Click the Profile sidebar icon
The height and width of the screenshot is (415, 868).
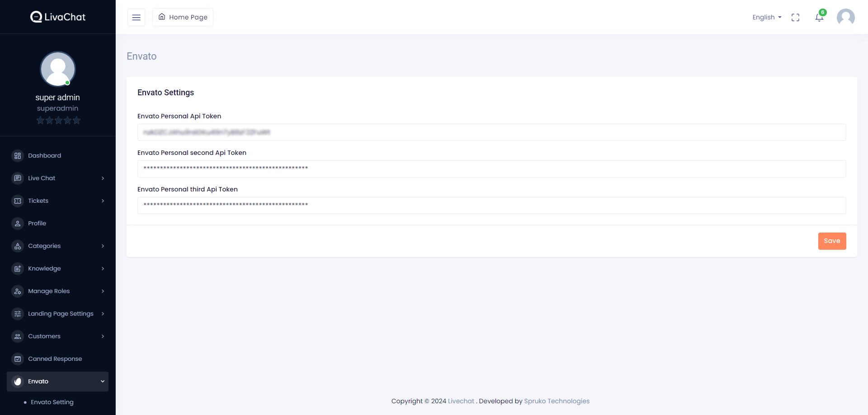tap(18, 224)
